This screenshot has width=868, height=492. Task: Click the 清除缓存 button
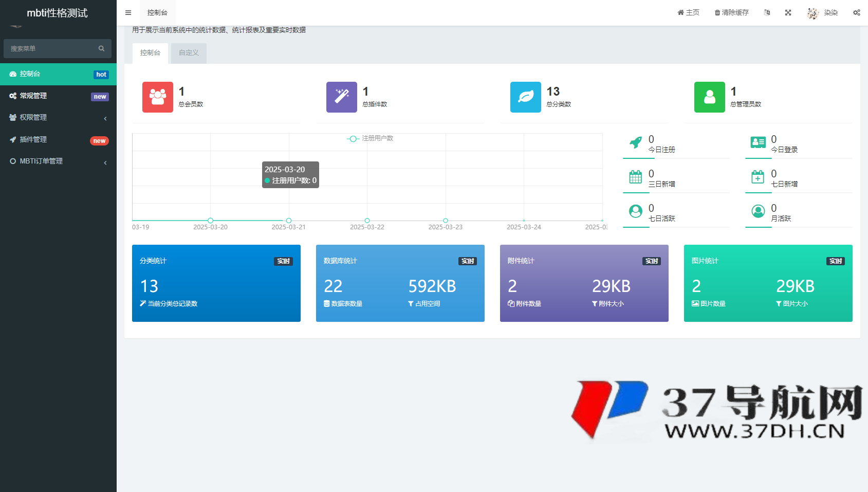731,13
